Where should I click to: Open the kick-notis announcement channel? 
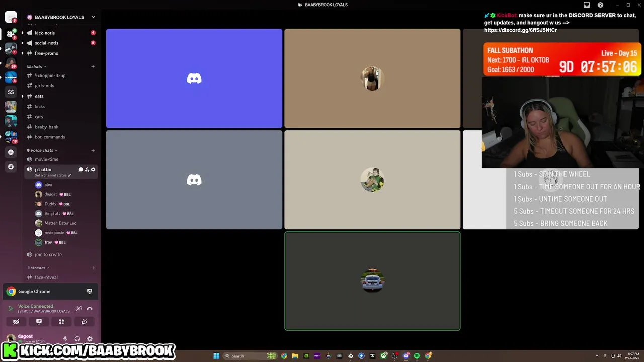coord(61,33)
